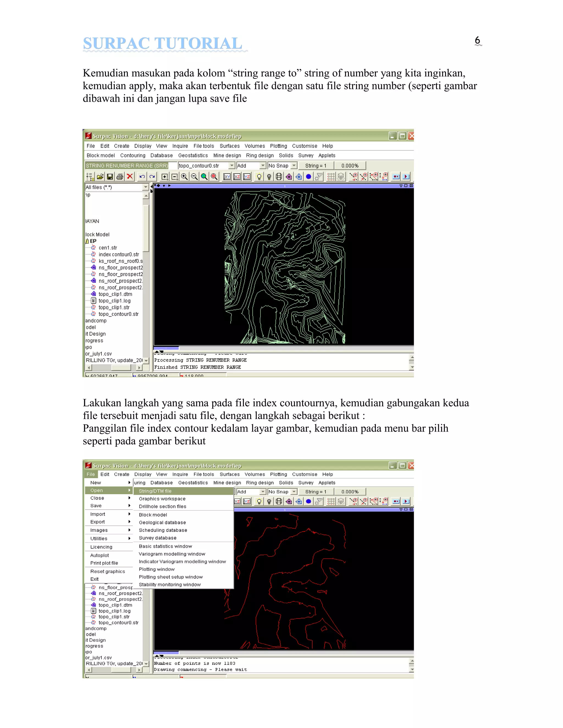This screenshot has height=728, width=563.
Task: Click the zoom in magnifier icon
Action: coord(184,177)
